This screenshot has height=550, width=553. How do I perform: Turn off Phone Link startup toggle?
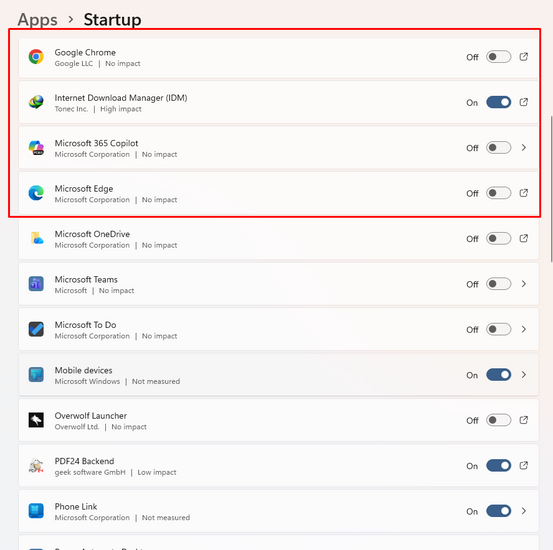(x=498, y=511)
